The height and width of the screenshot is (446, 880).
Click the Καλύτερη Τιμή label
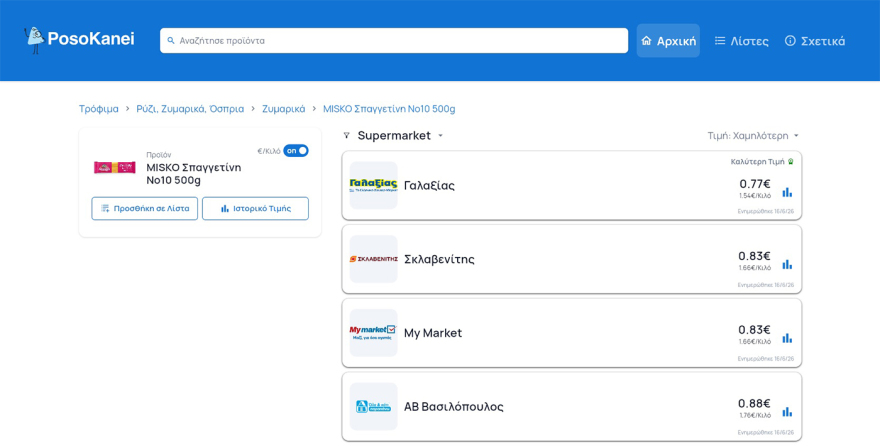(757, 162)
